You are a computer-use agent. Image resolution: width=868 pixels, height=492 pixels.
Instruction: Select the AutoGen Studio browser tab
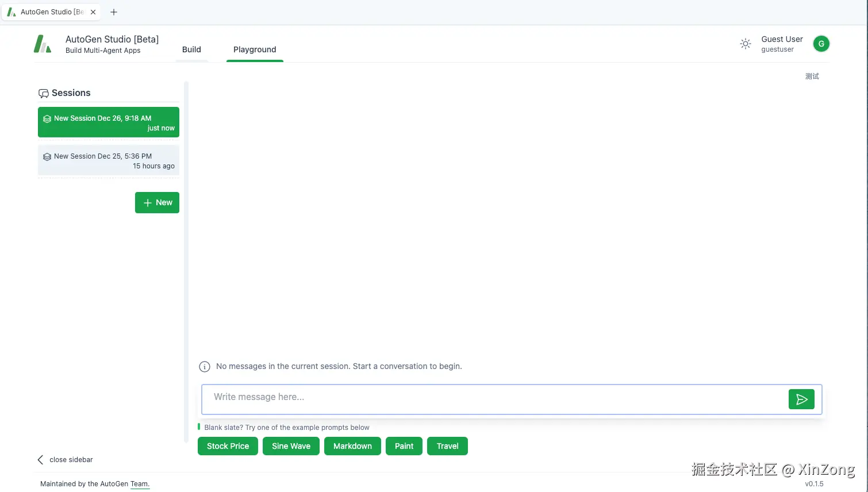(x=51, y=12)
